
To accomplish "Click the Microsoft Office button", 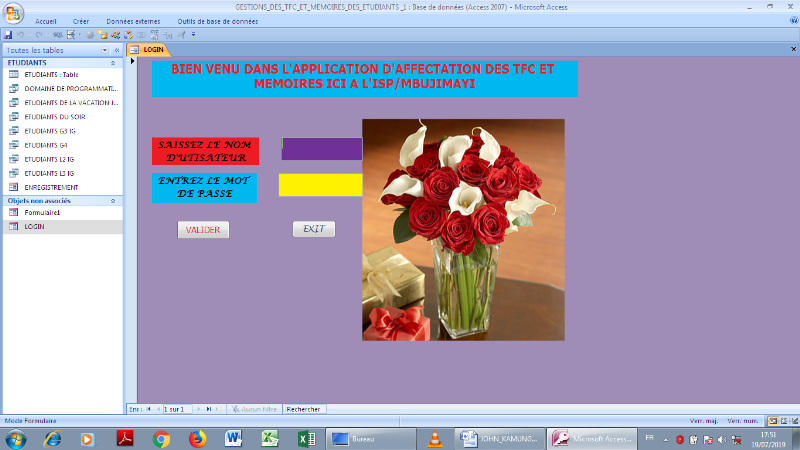I will tap(13, 13).
